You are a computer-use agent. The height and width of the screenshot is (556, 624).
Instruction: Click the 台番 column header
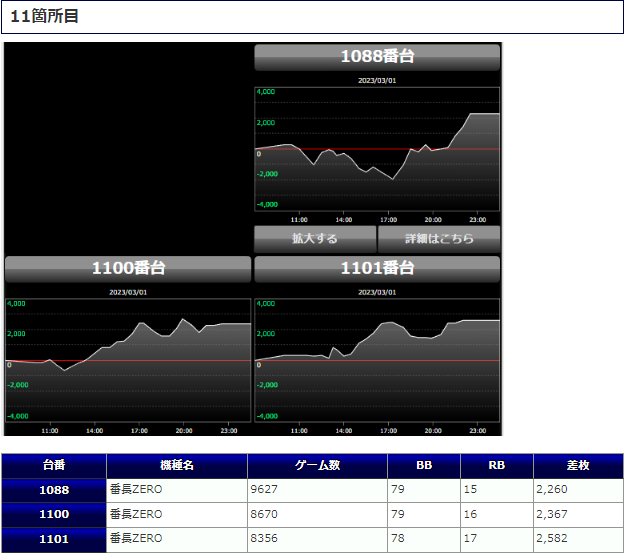[x=54, y=466]
